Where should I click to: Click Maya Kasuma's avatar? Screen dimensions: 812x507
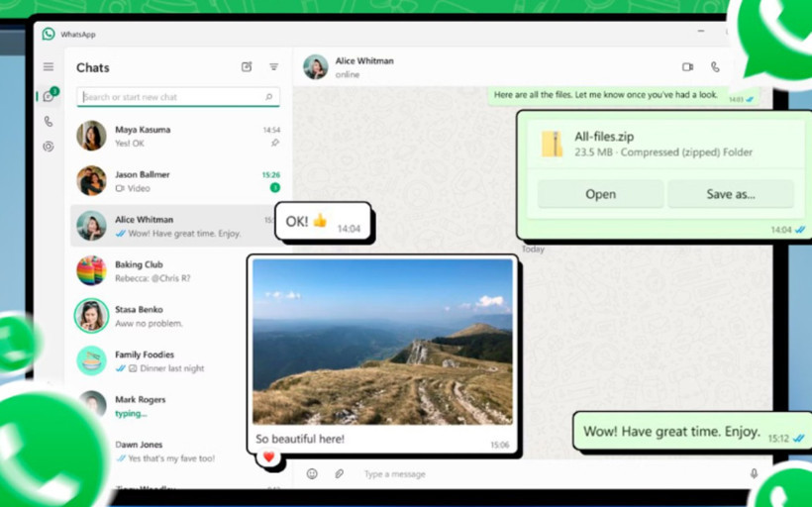pos(92,136)
